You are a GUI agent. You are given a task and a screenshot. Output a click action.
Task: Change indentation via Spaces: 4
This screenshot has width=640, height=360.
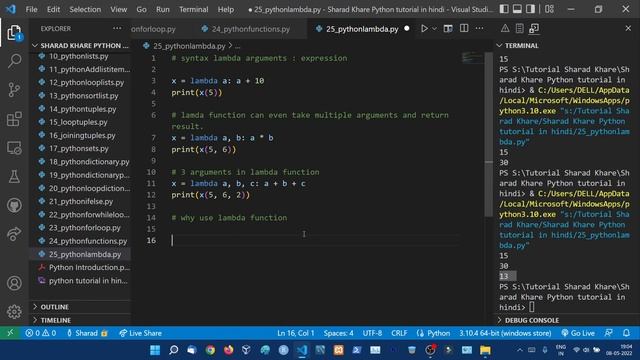pyautogui.click(x=338, y=333)
